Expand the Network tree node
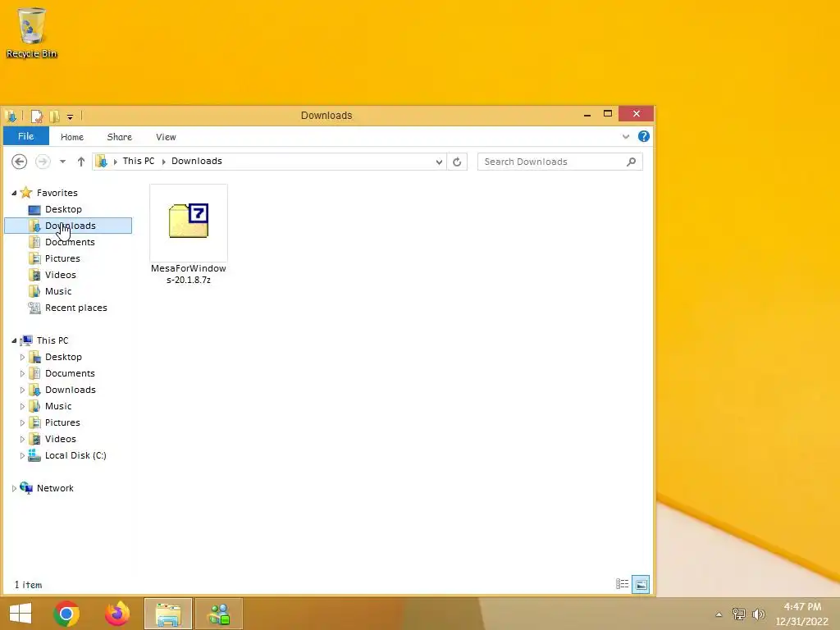 (14, 489)
